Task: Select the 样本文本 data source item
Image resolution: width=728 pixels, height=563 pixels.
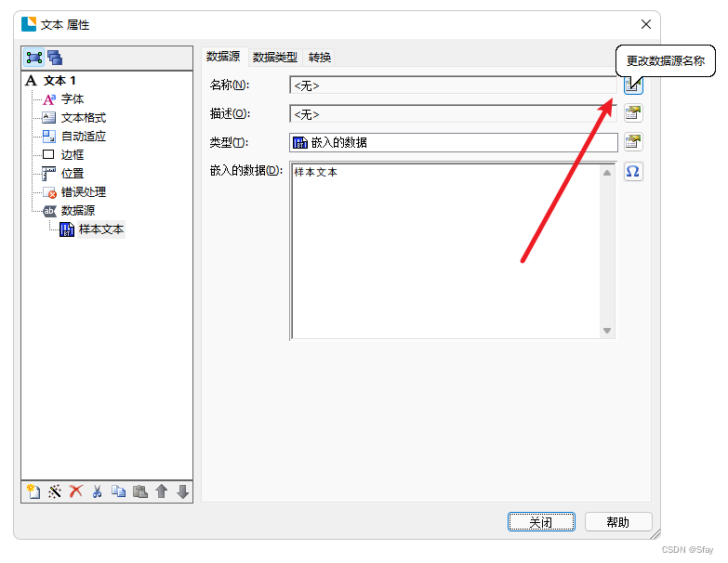Action: tap(101, 229)
